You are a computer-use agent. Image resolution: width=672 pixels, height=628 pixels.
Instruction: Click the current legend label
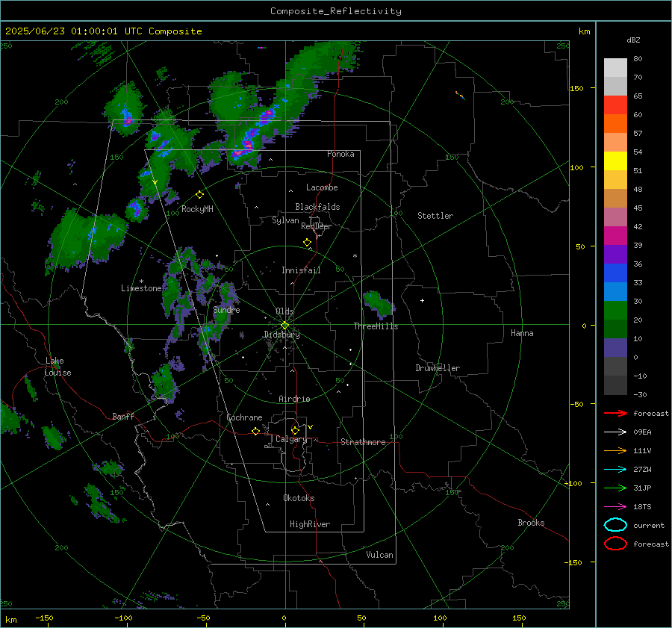[649, 525]
